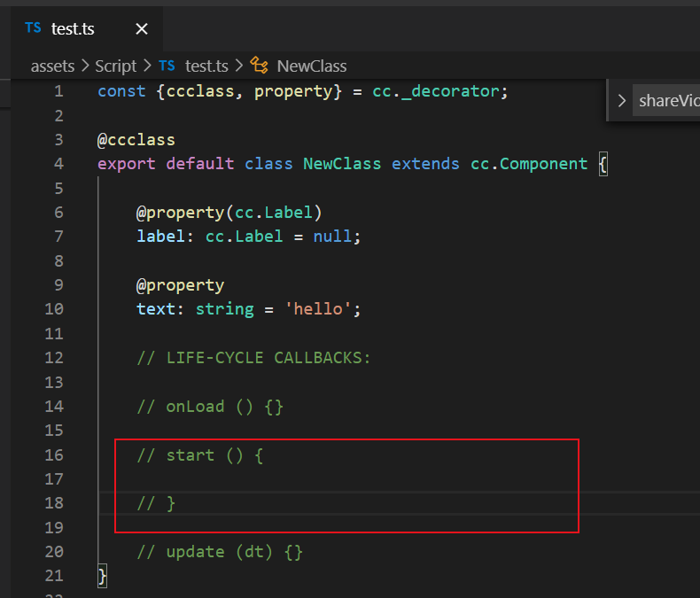Focus the find input containing shareVic

point(668,100)
